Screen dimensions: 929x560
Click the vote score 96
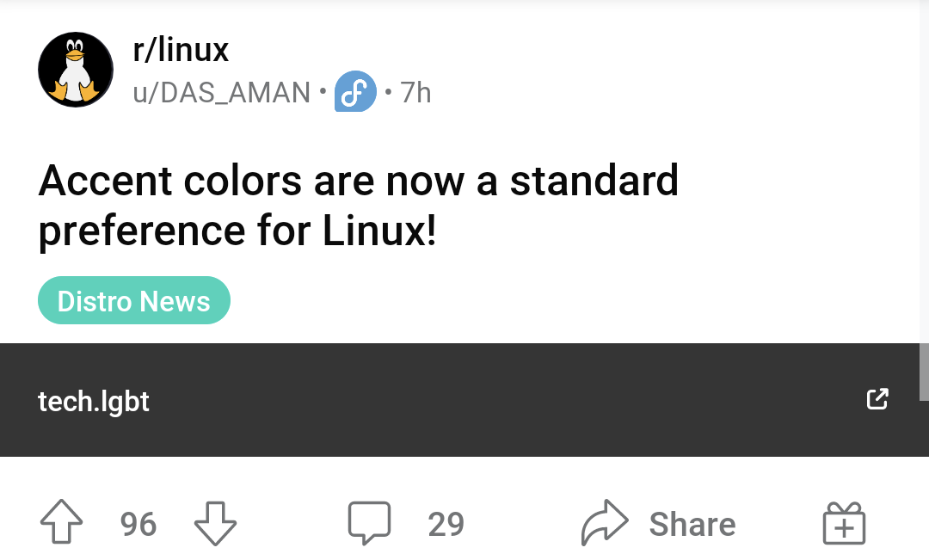[137, 523]
